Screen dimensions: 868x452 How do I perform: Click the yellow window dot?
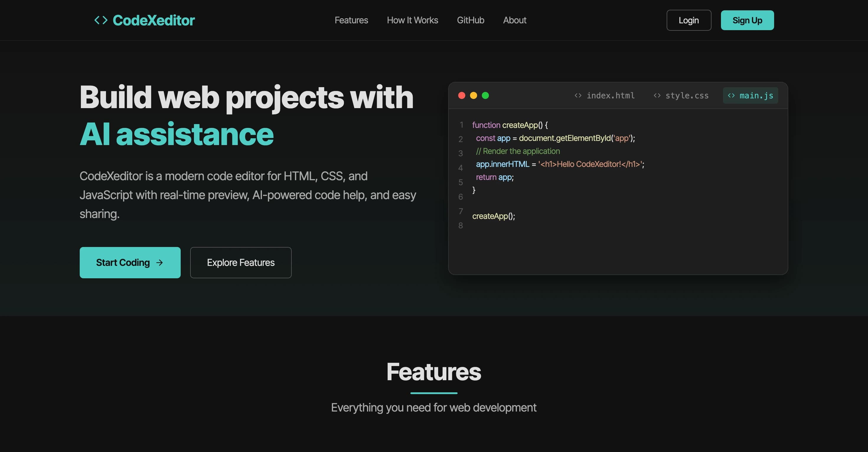click(x=474, y=95)
